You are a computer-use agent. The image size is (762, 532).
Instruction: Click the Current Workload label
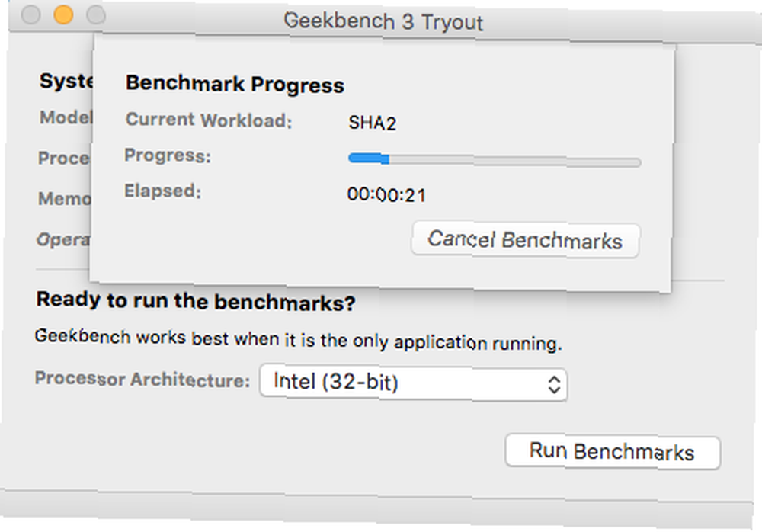pyautogui.click(x=209, y=120)
